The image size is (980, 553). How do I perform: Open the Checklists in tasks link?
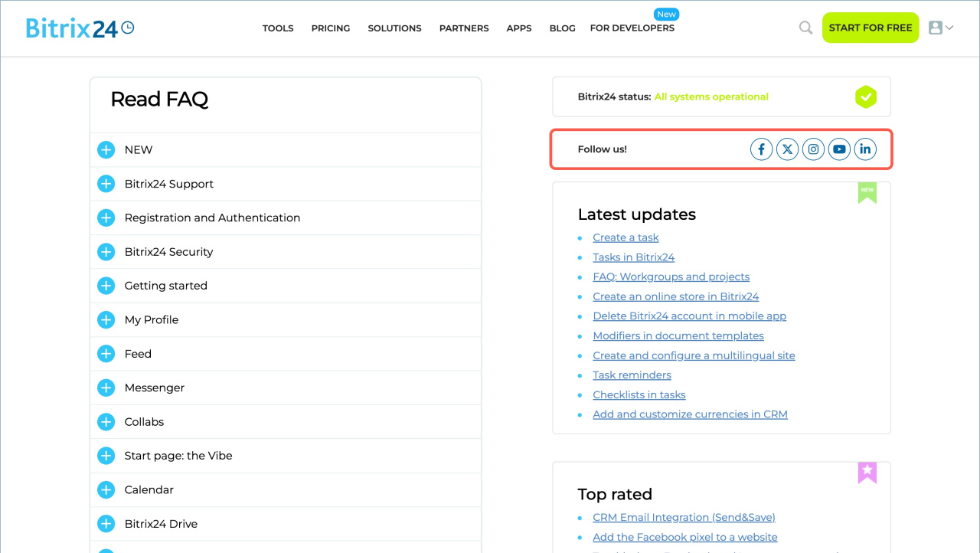pos(639,394)
